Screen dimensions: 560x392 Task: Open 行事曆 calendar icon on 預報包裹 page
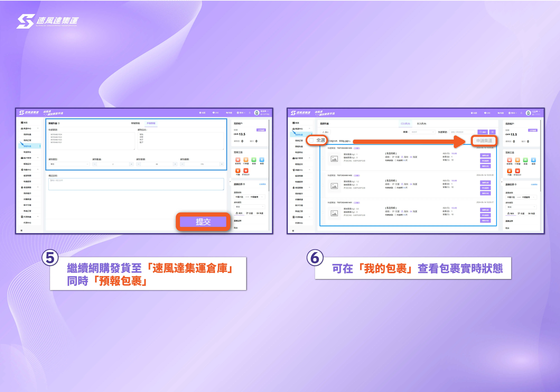[x=246, y=160]
